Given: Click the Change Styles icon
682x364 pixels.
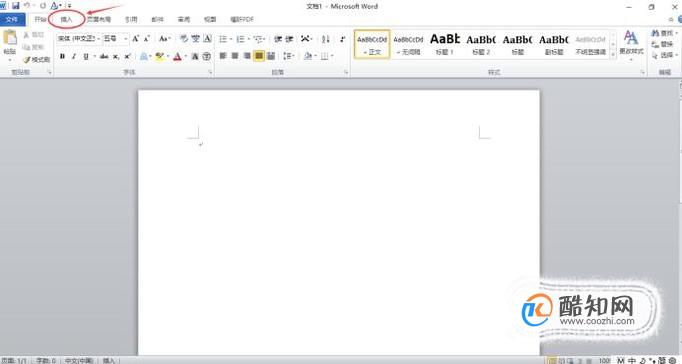Looking at the screenshot, I should (x=631, y=43).
